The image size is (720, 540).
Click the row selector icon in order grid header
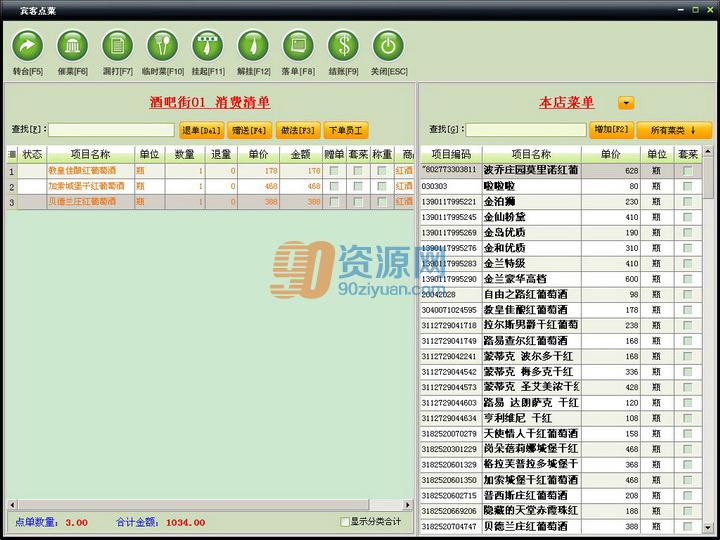tap(12, 154)
